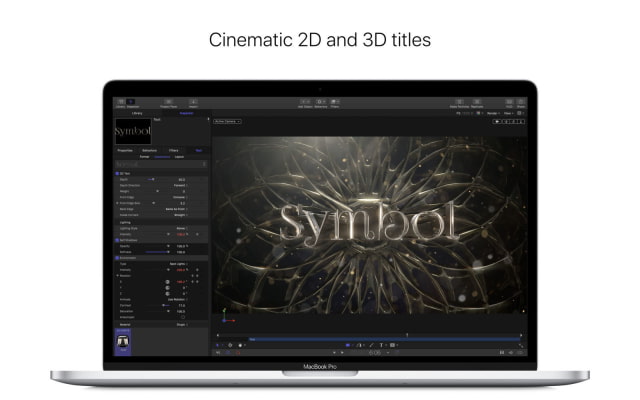Switch to the Filters inspector tab

(x=173, y=150)
